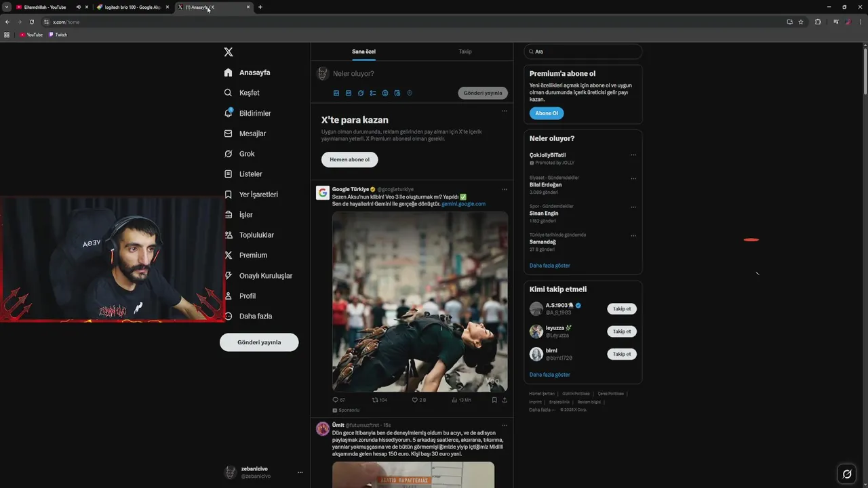Open YouTube bookmark in bookmarks bar
This screenshot has height=488, width=868.
31,35
